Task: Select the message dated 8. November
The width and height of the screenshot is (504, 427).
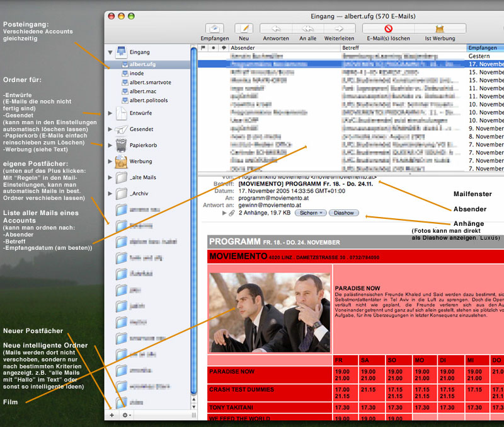Action: (x=351, y=136)
